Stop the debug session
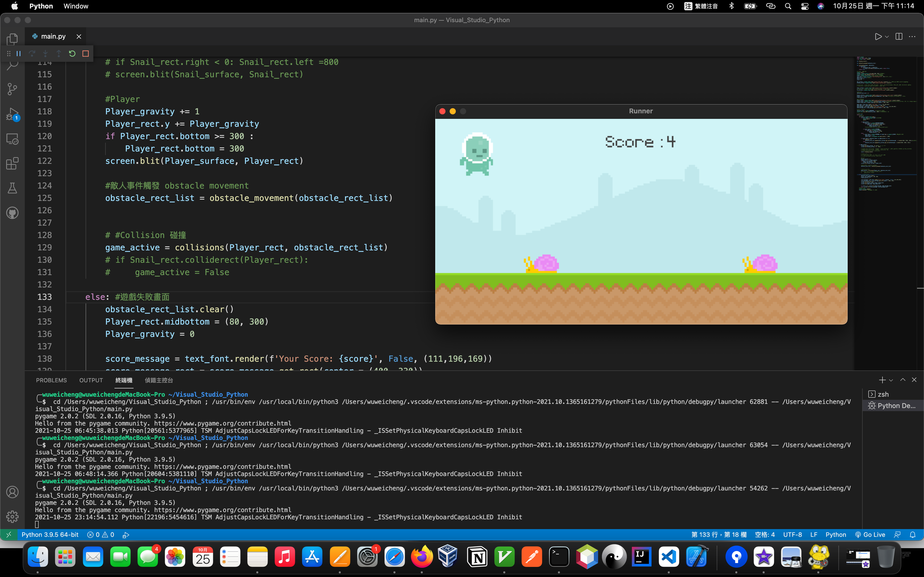 (x=86, y=53)
